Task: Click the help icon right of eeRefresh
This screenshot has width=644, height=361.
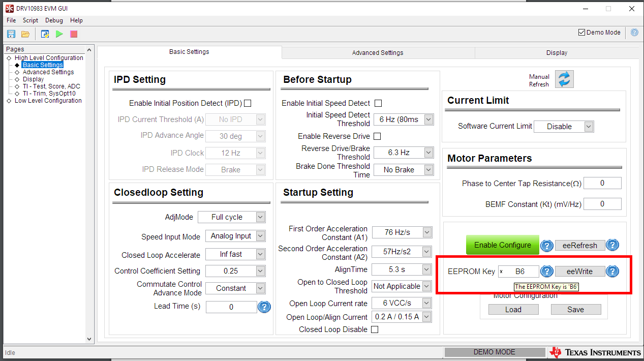Action: tap(612, 245)
